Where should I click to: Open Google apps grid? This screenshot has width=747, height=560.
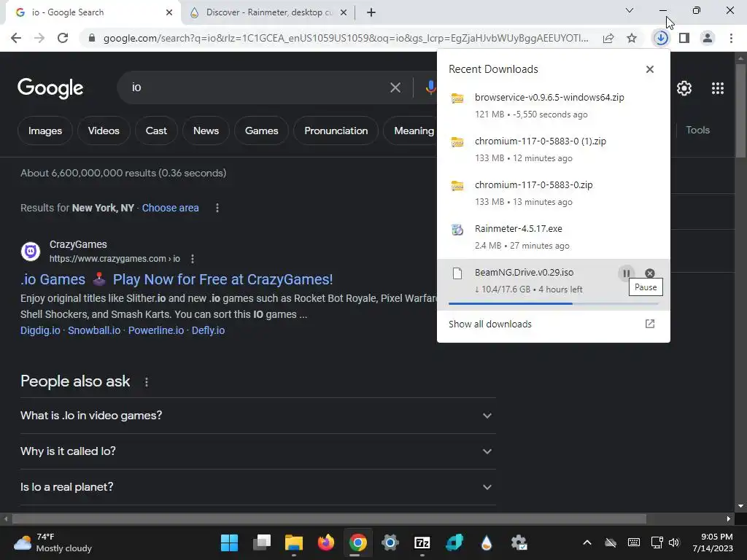click(718, 88)
